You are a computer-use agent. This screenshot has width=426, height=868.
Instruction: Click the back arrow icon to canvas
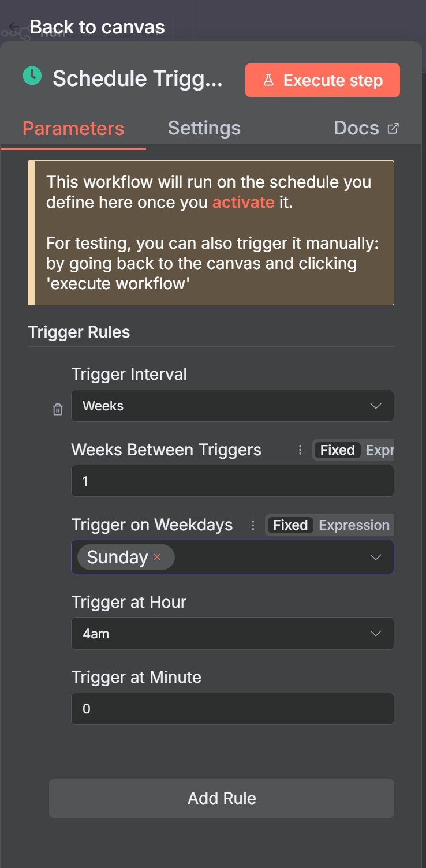pos(14,27)
